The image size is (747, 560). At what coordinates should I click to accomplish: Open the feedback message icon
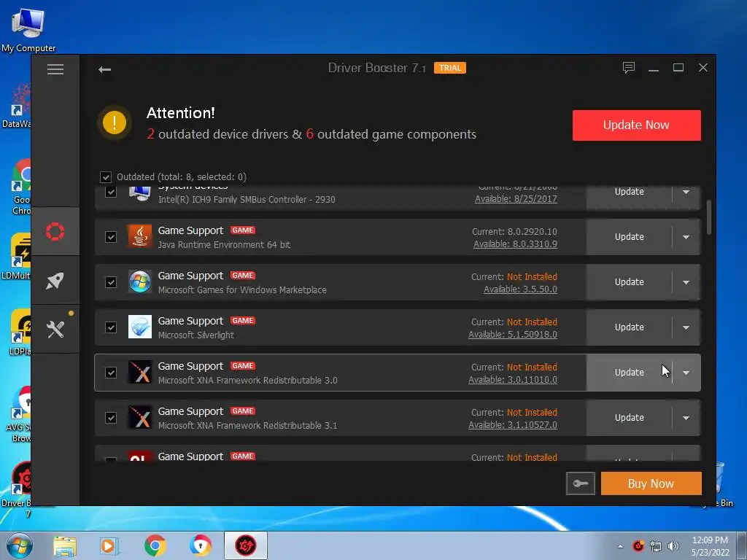(628, 68)
